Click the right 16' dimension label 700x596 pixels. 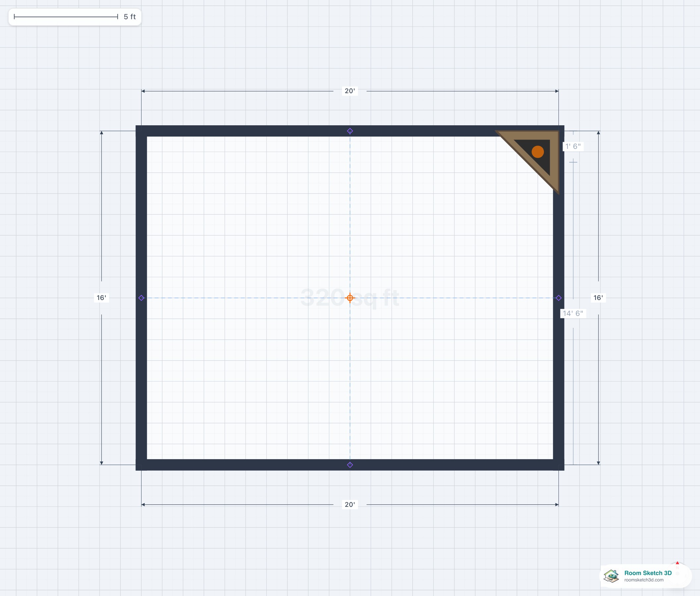point(598,298)
